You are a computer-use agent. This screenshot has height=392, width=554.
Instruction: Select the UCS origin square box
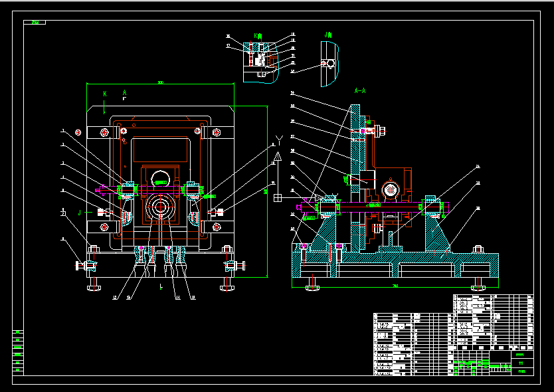pos(278,198)
